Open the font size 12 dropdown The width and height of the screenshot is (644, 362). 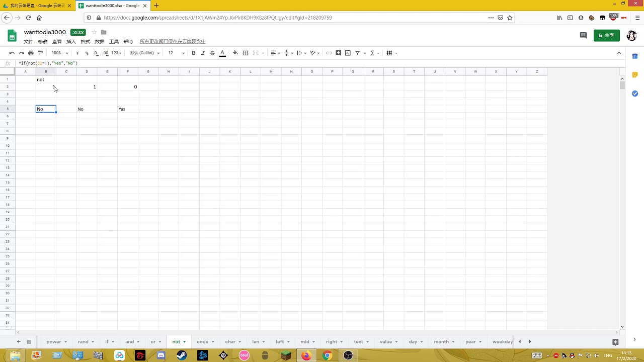click(x=176, y=53)
